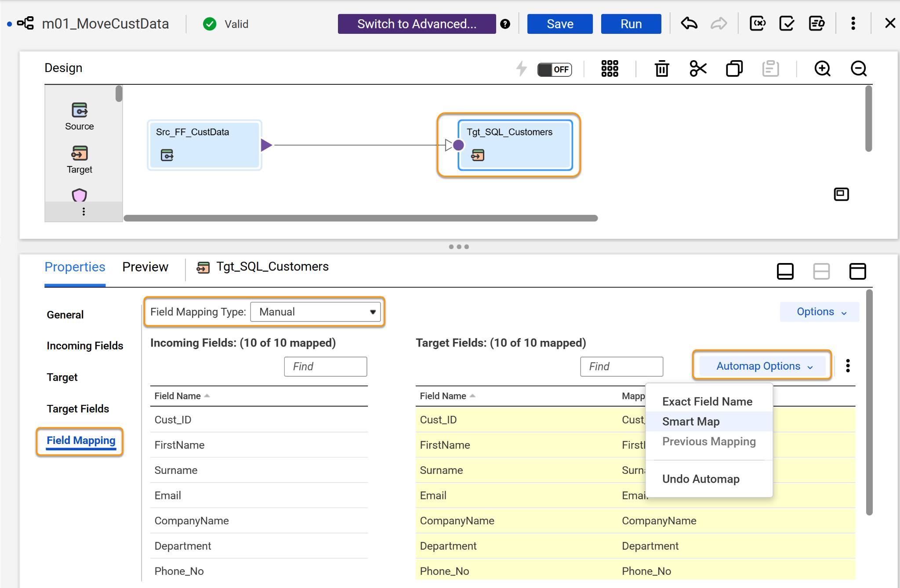The height and width of the screenshot is (588, 900).
Task: Open Target Fields three-dot menu
Action: [x=848, y=366]
